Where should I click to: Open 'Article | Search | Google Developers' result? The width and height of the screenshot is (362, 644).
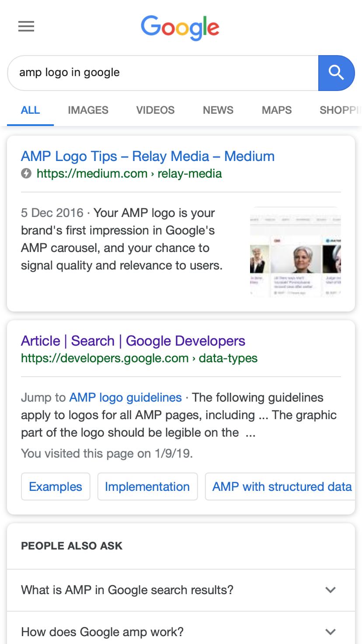click(x=133, y=341)
